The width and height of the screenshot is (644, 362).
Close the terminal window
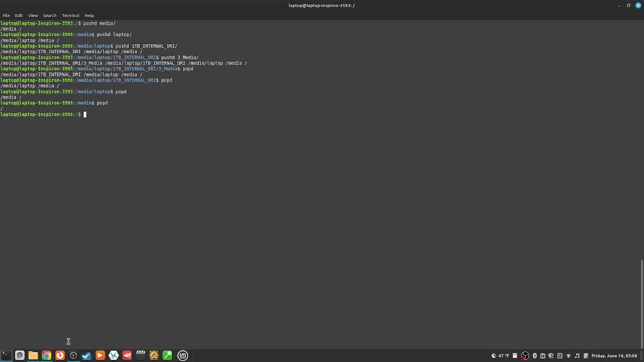(x=638, y=6)
